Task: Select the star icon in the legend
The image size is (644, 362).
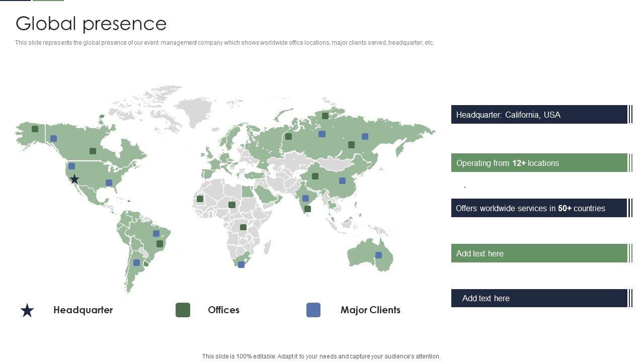Action: [27, 310]
